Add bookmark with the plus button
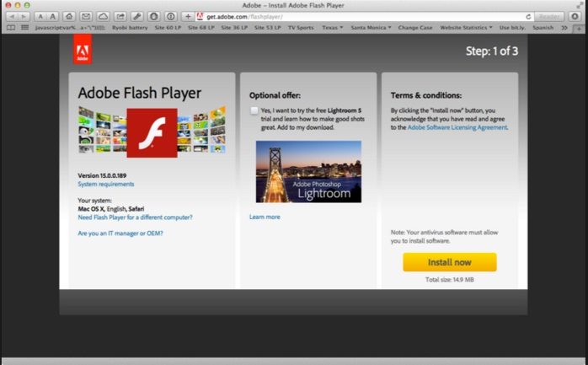 pos(188,17)
